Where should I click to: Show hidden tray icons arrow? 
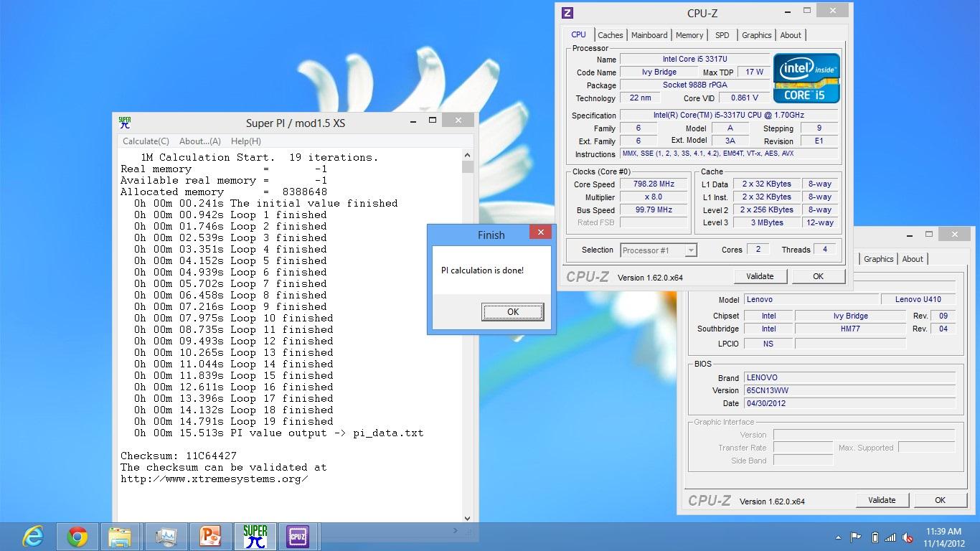(838, 537)
